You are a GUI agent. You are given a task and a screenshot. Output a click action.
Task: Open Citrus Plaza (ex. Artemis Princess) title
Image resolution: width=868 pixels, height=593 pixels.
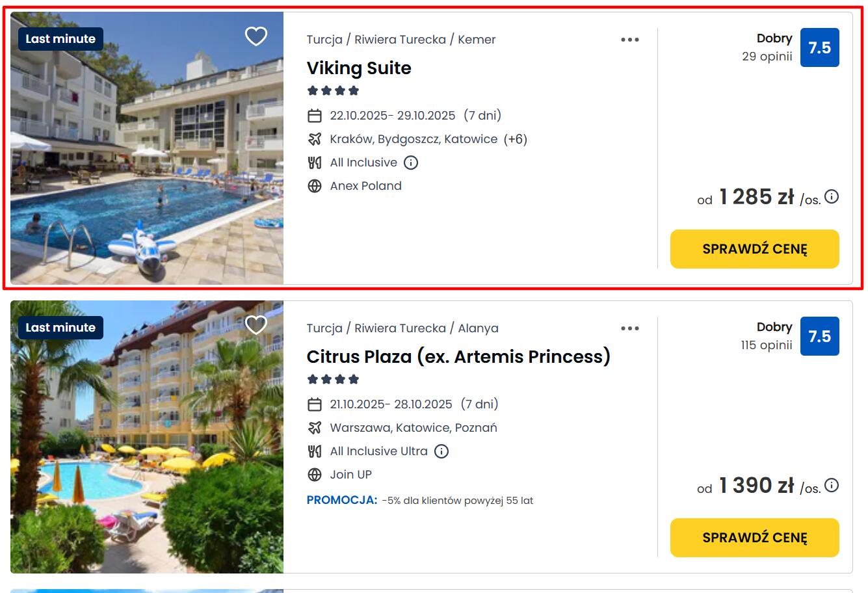[458, 357]
